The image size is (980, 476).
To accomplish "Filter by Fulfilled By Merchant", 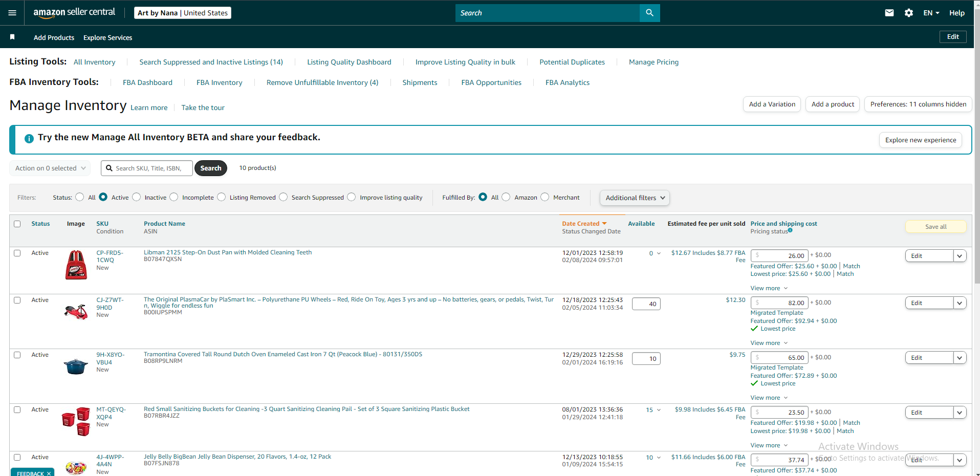I will click(545, 197).
